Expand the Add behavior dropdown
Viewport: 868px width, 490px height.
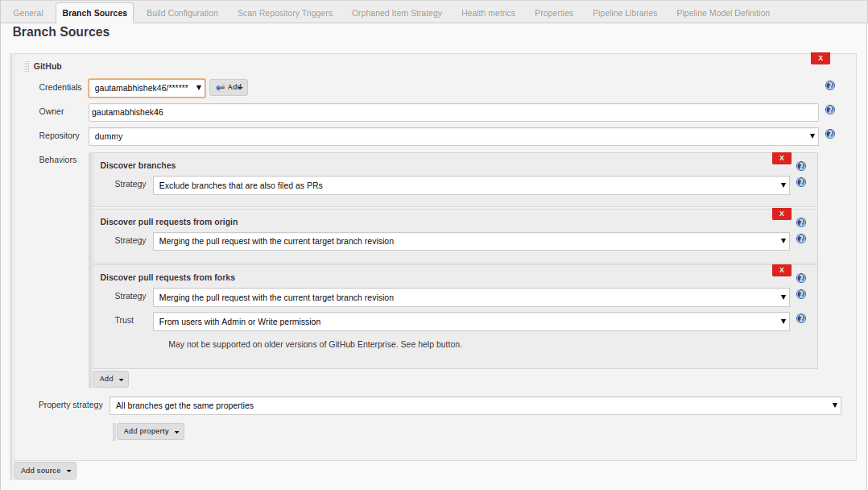point(110,379)
